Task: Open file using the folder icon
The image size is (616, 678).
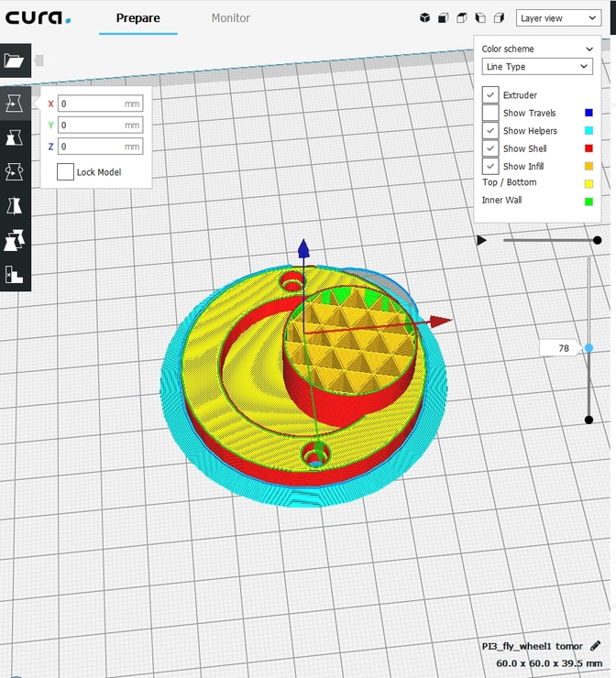Action: [x=15, y=60]
